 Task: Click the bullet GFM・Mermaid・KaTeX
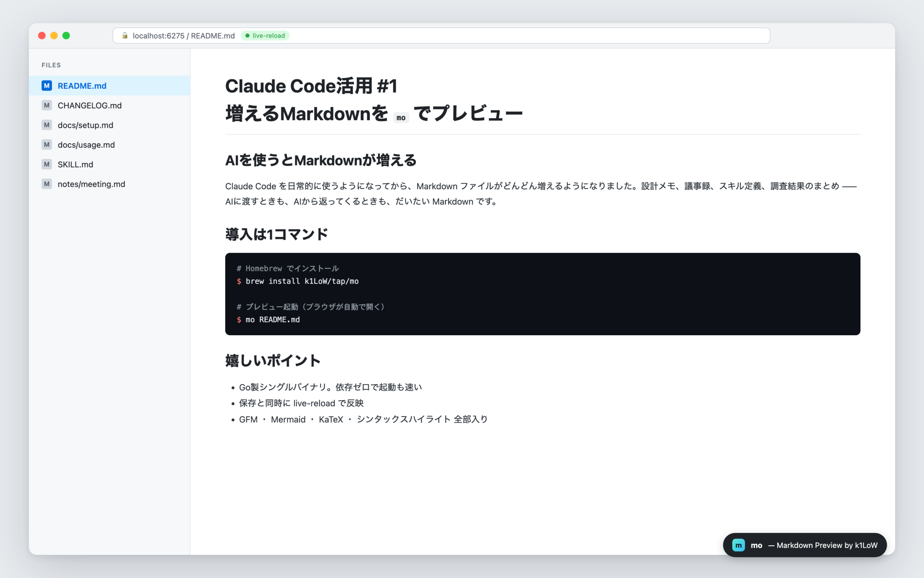(363, 419)
